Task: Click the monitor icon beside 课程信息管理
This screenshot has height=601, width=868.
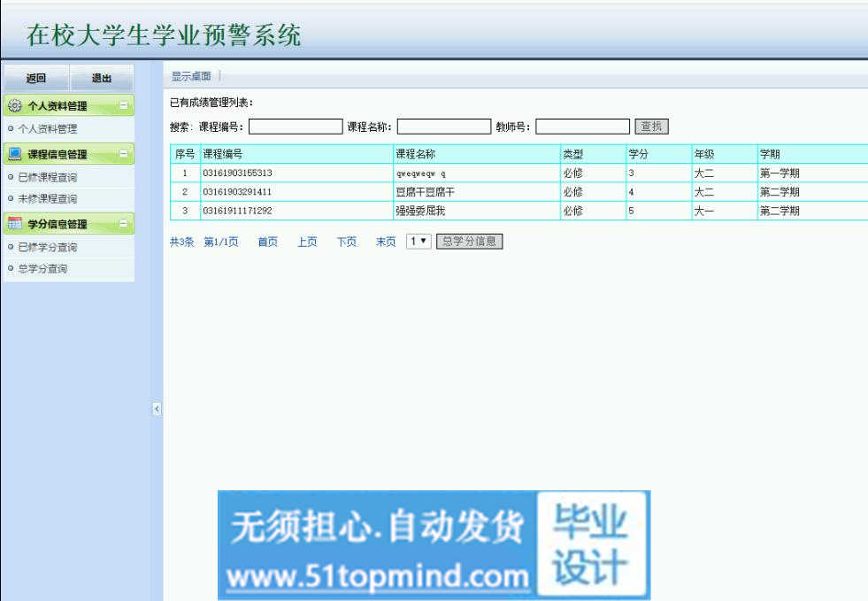Action: pos(14,154)
